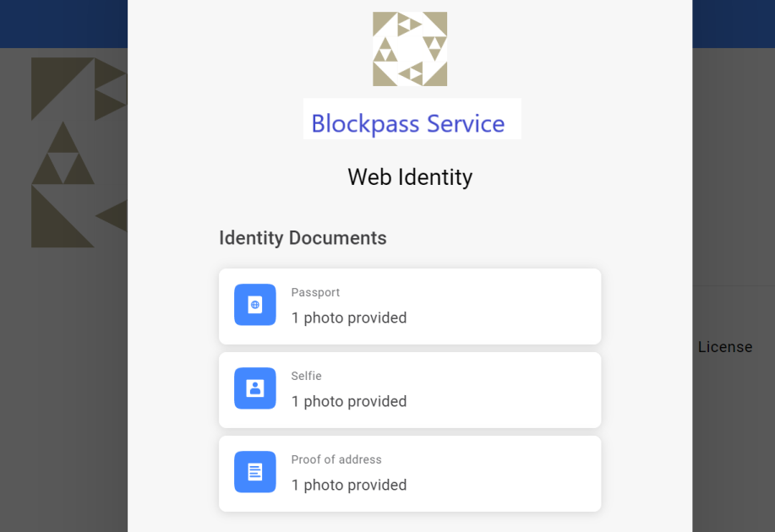Screen dimensions: 775x532
Task: Click the Proof of address document icon
Action: [x=255, y=472]
